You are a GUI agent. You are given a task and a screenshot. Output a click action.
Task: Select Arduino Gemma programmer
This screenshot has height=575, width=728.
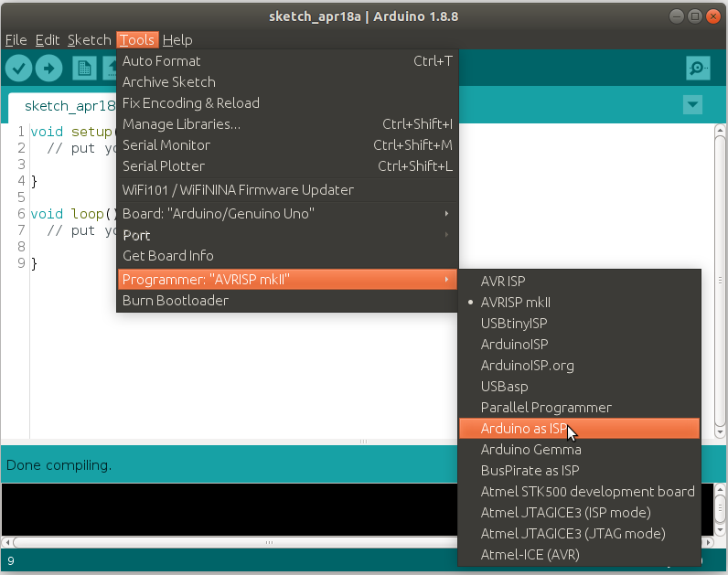(x=580, y=450)
